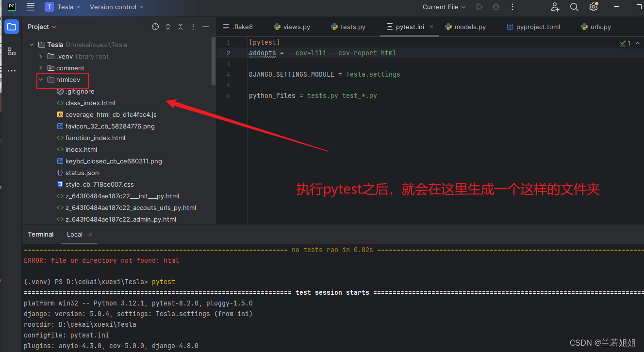Switch to the urls.py tab

pyautogui.click(x=596, y=27)
